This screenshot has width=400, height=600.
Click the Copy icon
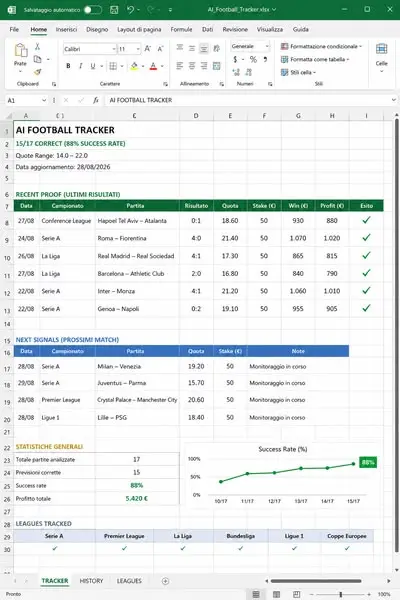tap(38, 59)
